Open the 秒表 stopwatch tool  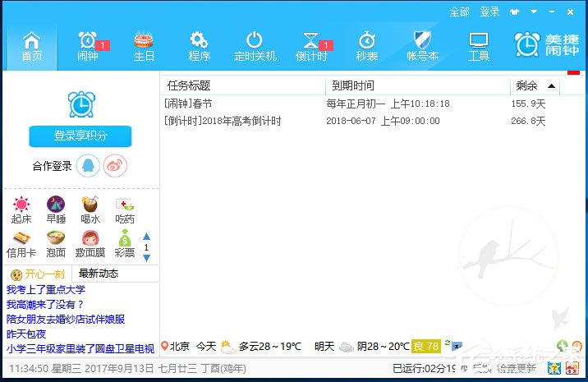(367, 47)
